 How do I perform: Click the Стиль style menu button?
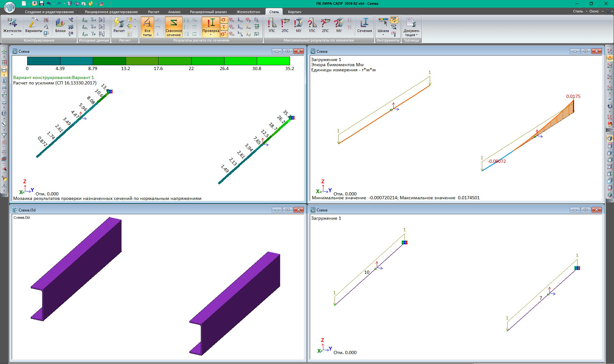coord(578,11)
